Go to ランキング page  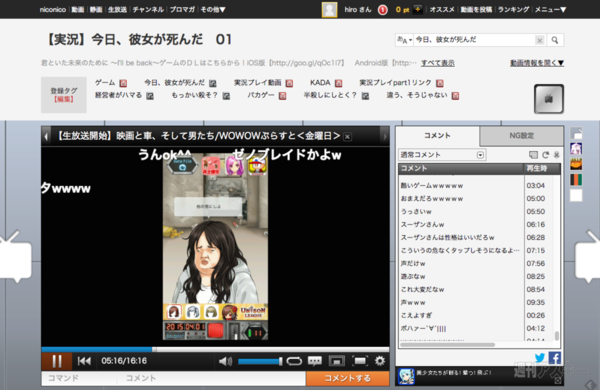point(513,9)
